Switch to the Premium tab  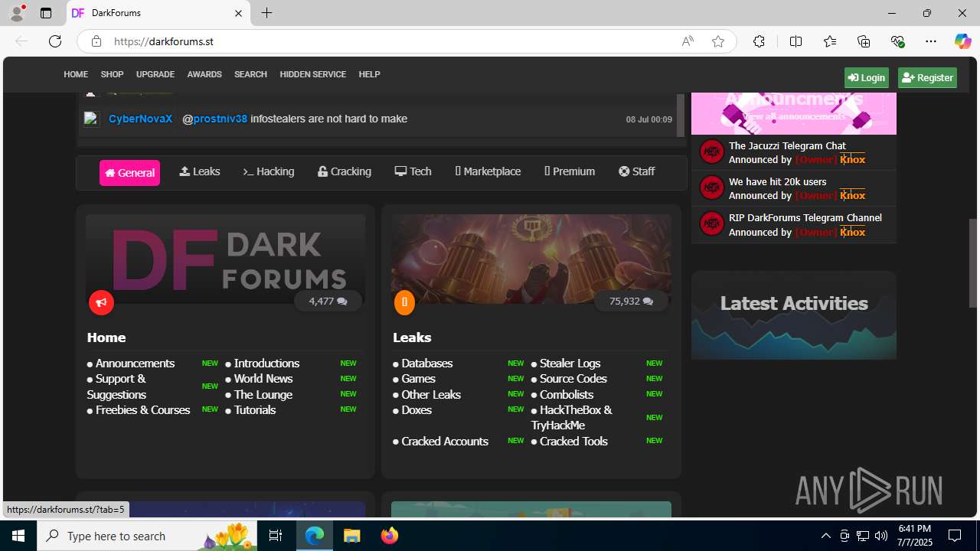tap(570, 171)
